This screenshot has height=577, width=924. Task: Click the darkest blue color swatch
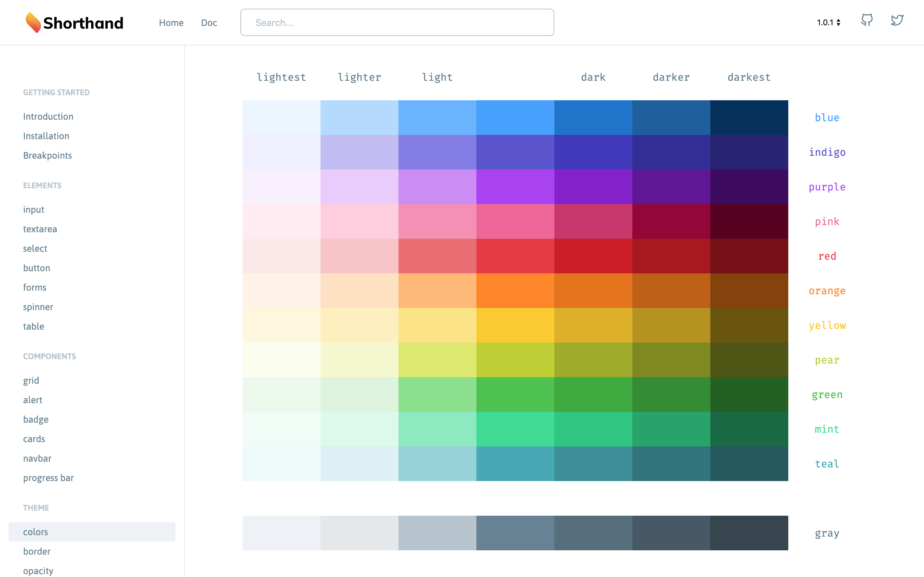[x=749, y=118]
